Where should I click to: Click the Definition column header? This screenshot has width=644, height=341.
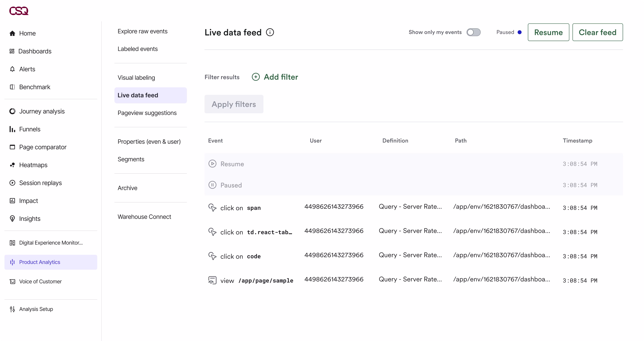point(395,140)
